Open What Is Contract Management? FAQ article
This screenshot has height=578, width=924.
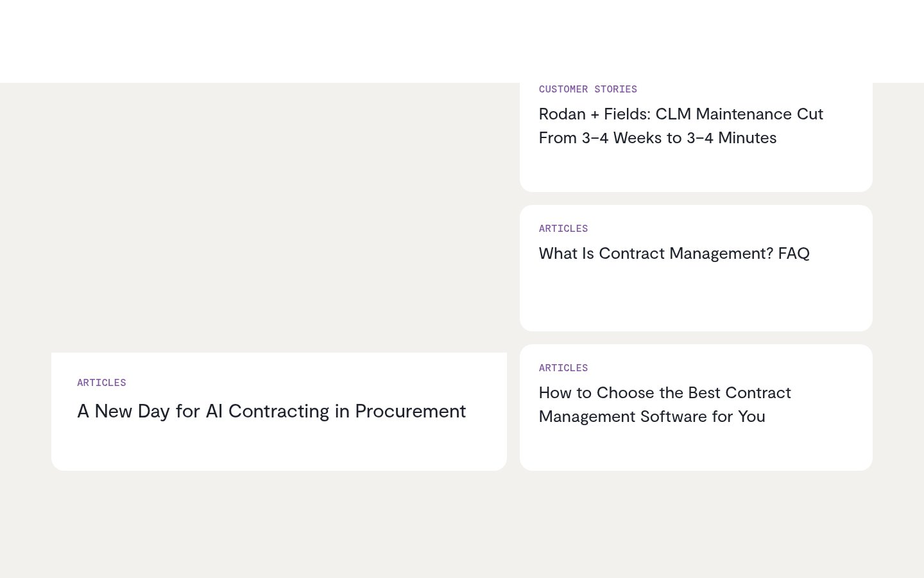[x=674, y=253]
